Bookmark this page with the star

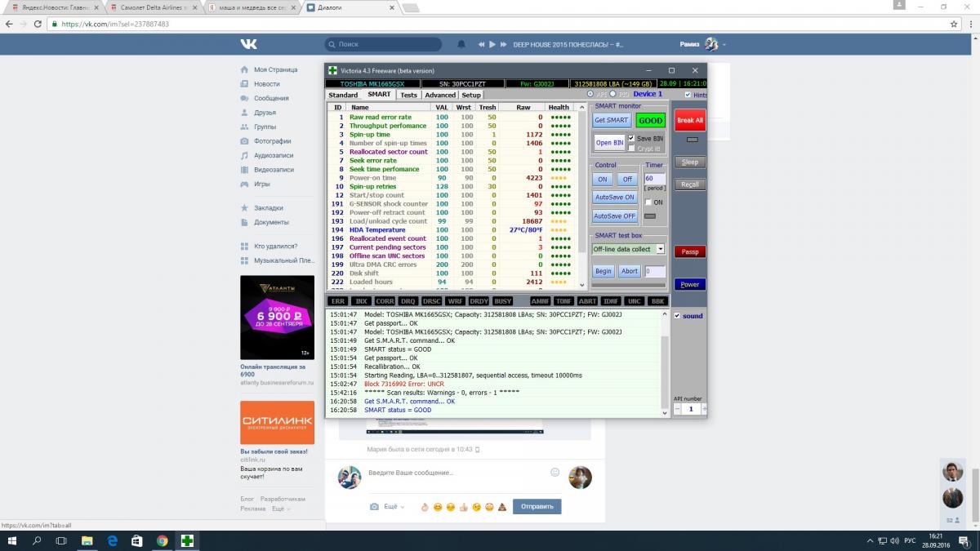[x=954, y=24]
